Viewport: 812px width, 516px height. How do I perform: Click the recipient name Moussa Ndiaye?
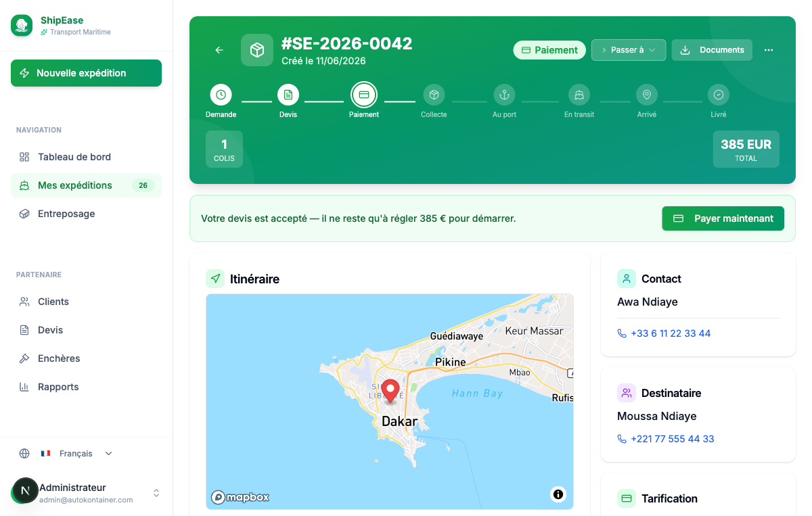click(657, 416)
